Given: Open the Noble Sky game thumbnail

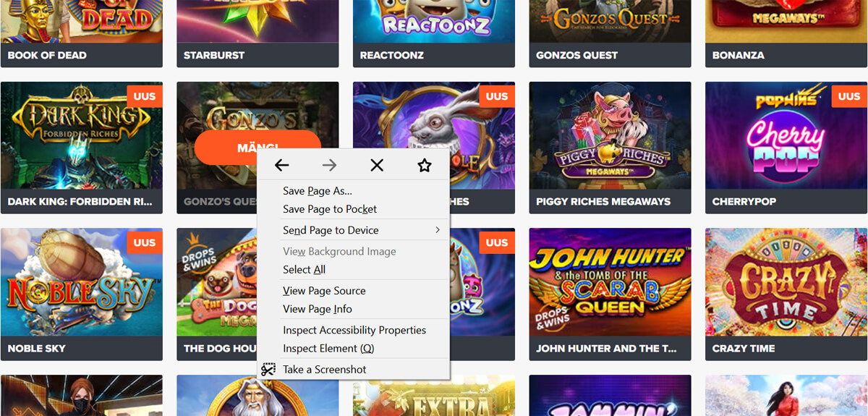Looking at the screenshot, I should [x=82, y=282].
